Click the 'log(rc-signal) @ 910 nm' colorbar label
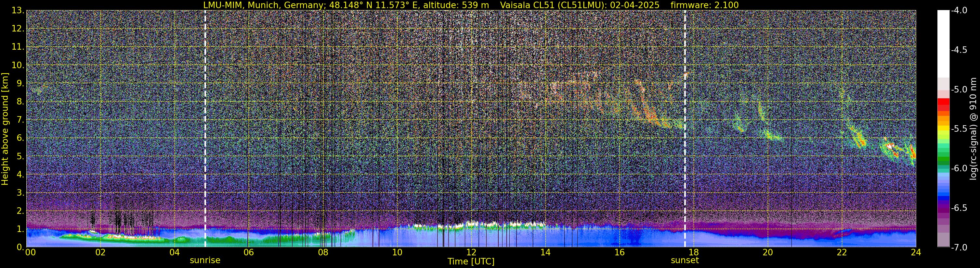This screenshot has width=980, height=268. [973, 129]
